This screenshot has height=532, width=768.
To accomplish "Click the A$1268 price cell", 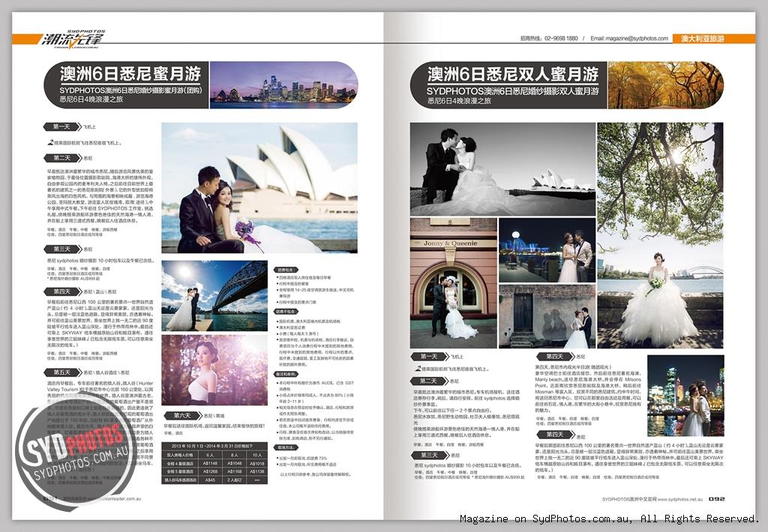I will (x=210, y=472).
